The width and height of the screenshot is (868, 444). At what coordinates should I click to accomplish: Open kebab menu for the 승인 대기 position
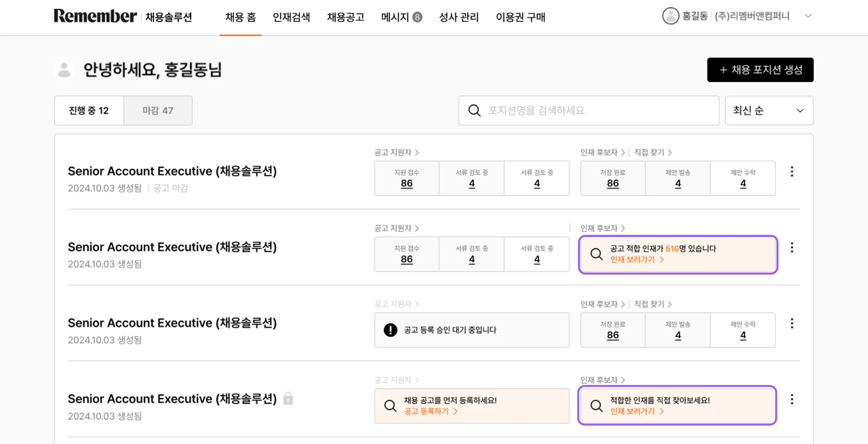[x=792, y=323]
